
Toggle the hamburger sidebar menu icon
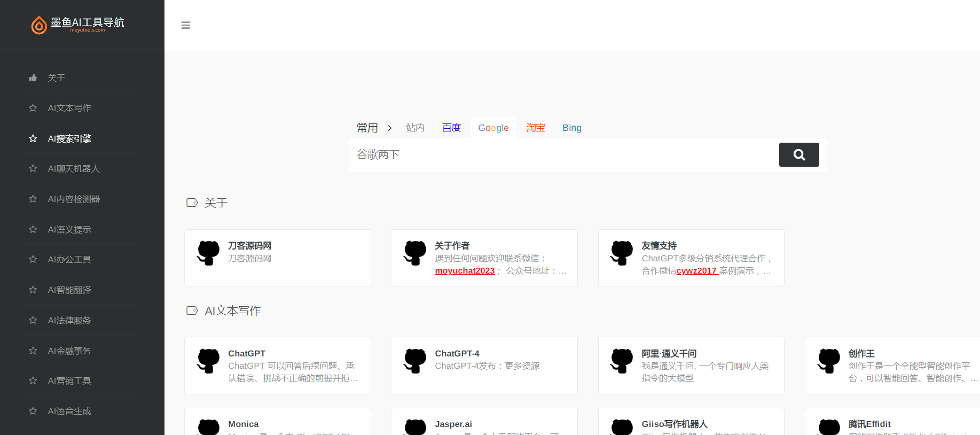point(186,25)
